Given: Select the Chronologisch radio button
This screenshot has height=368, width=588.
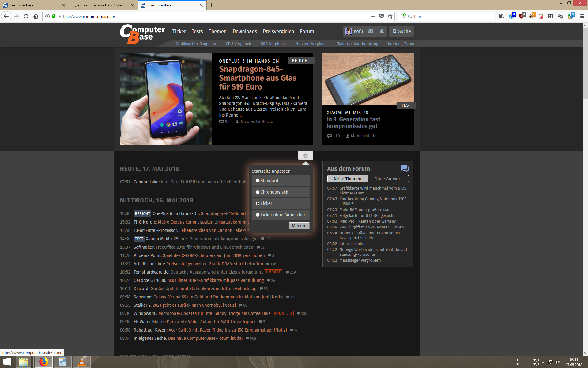Looking at the screenshot, I should 258,192.
